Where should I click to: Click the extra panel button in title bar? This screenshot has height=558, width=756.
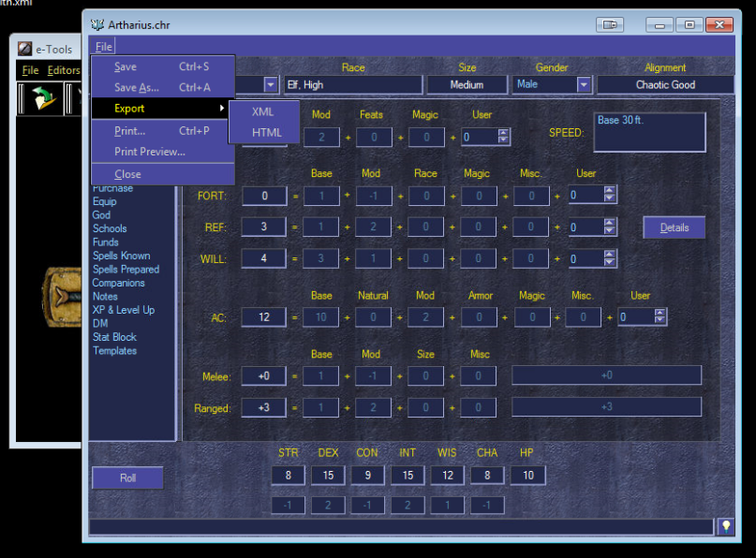pyautogui.click(x=611, y=24)
